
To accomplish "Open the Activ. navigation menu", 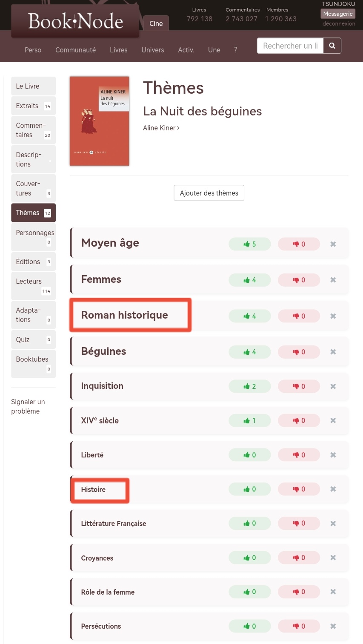I will point(186,50).
